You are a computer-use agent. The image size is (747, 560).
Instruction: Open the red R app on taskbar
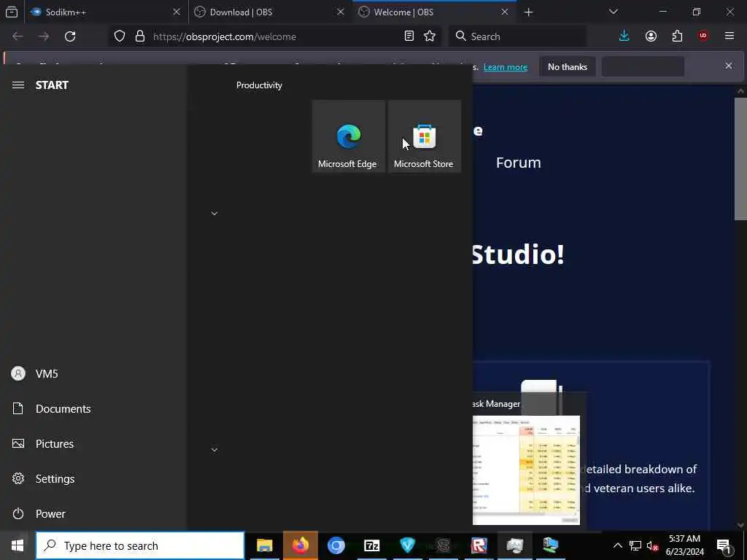479,545
